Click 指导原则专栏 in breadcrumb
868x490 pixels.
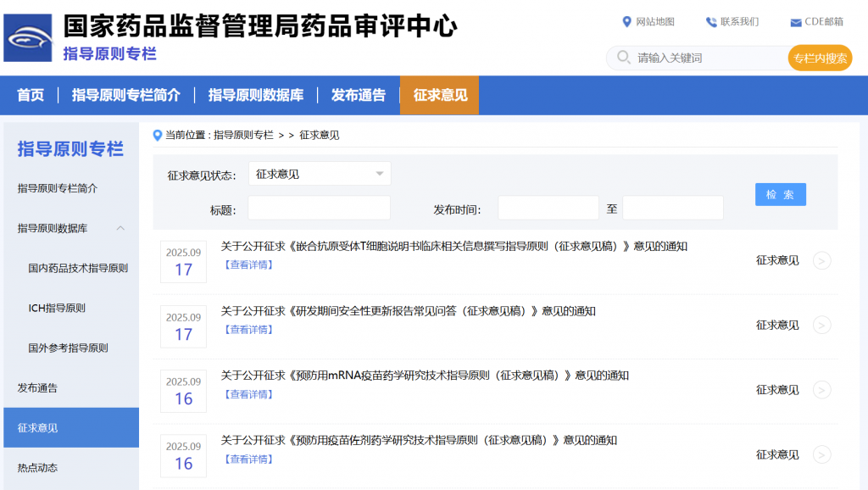pyautogui.click(x=243, y=135)
